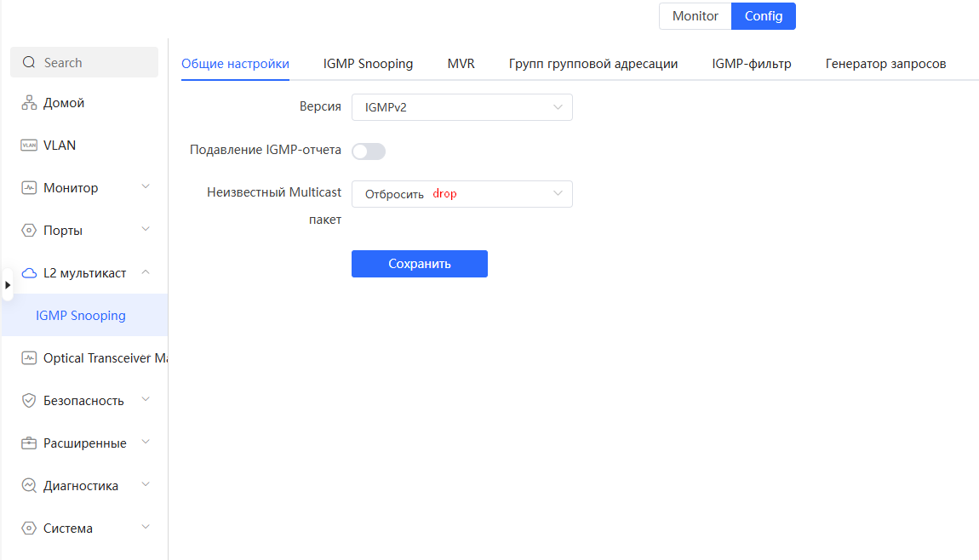Switch to the IGMP-фильтр tab
Screen dimensions: 979x560
(x=751, y=64)
